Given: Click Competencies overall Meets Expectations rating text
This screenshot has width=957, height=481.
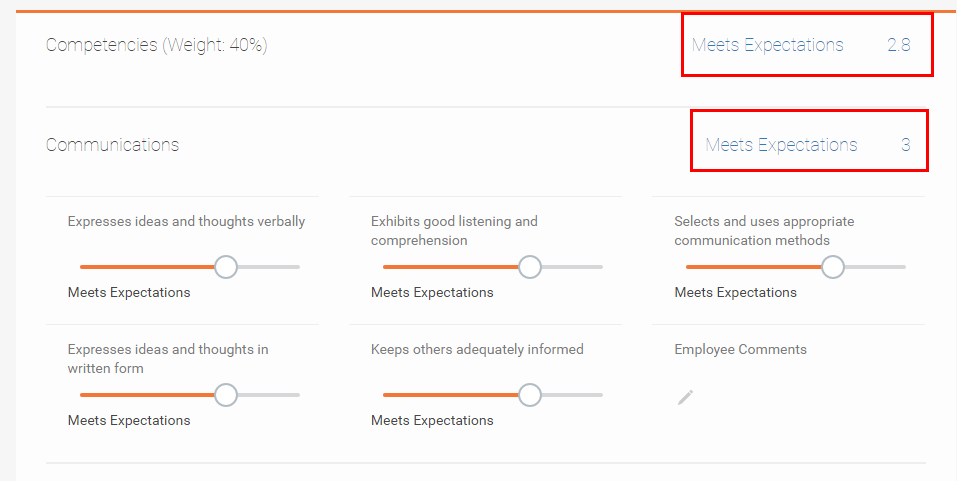Looking at the screenshot, I should [767, 45].
